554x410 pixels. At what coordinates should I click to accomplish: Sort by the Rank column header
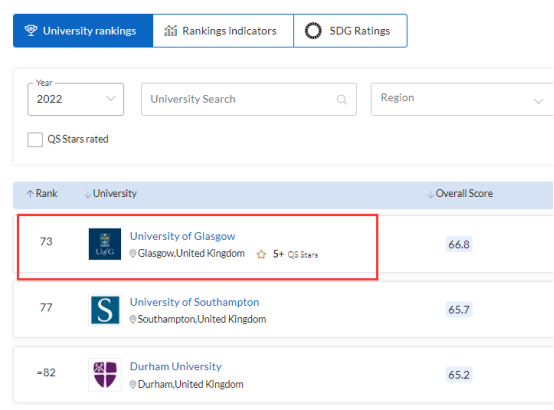[42, 193]
